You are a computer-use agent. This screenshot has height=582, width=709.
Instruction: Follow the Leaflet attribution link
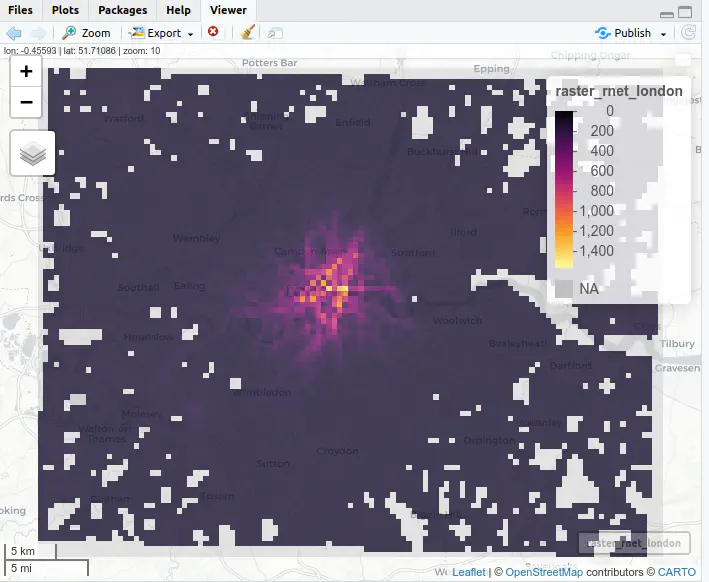pos(468,572)
